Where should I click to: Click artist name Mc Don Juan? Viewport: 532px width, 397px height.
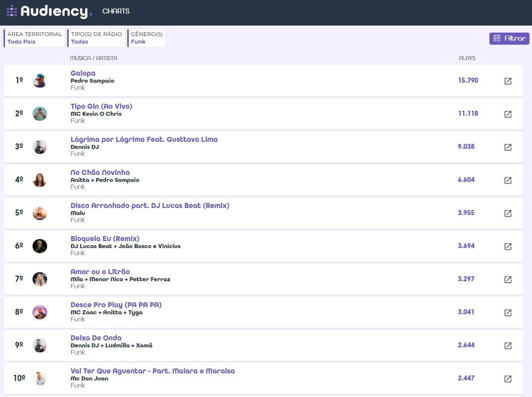pyautogui.click(x=89, y=378)
